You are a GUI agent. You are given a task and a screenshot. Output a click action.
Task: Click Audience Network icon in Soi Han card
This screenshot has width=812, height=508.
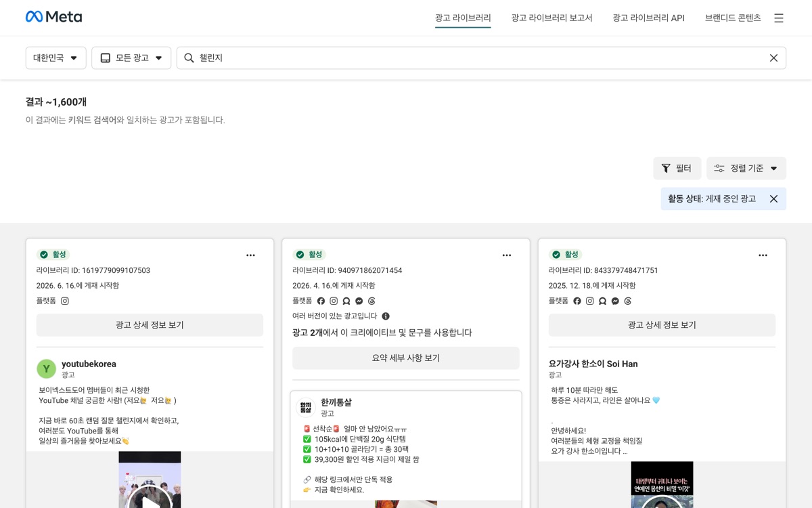click(602, 301)
